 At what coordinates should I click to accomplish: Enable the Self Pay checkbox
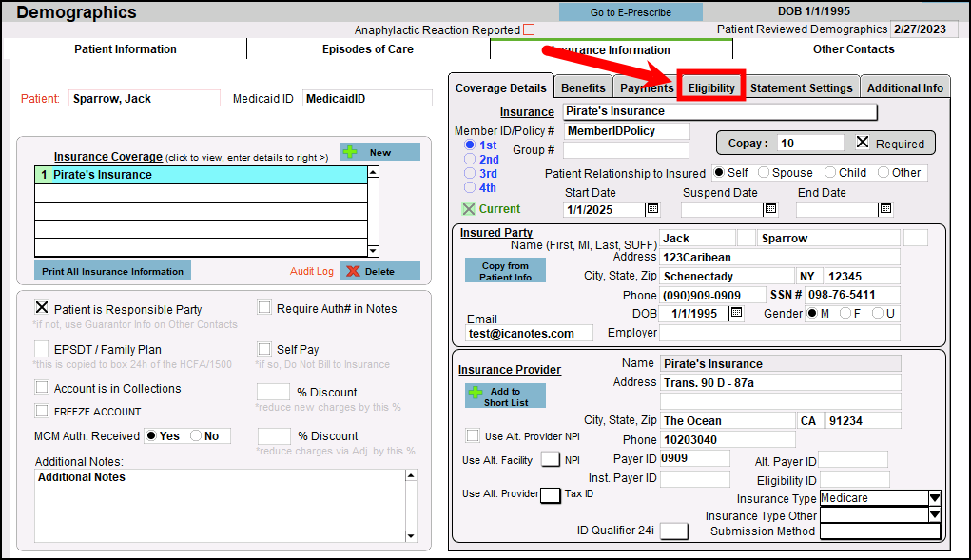(264, 350)
